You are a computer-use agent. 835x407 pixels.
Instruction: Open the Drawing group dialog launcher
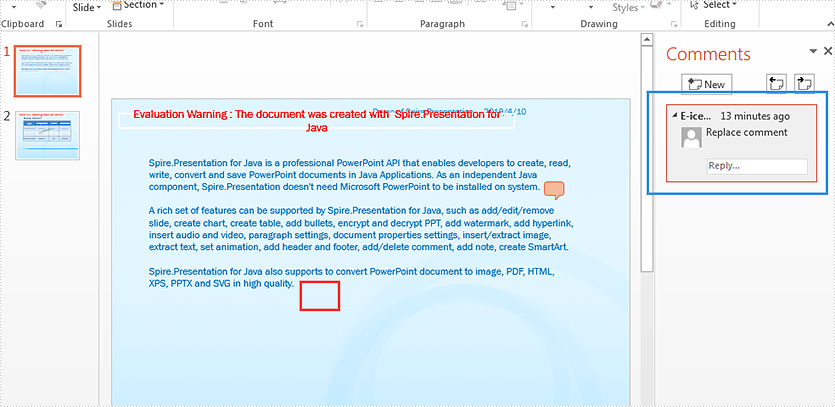point(674,23)
